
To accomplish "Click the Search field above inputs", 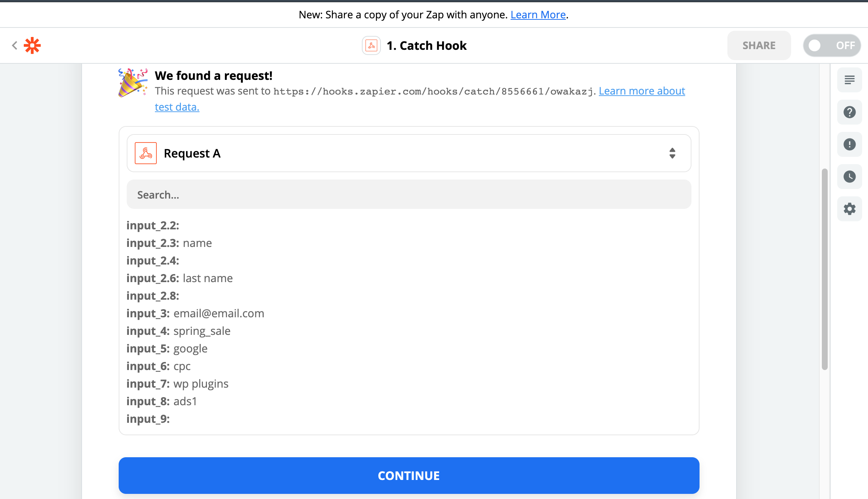I will pyautogui.click(x=408, y=194).
